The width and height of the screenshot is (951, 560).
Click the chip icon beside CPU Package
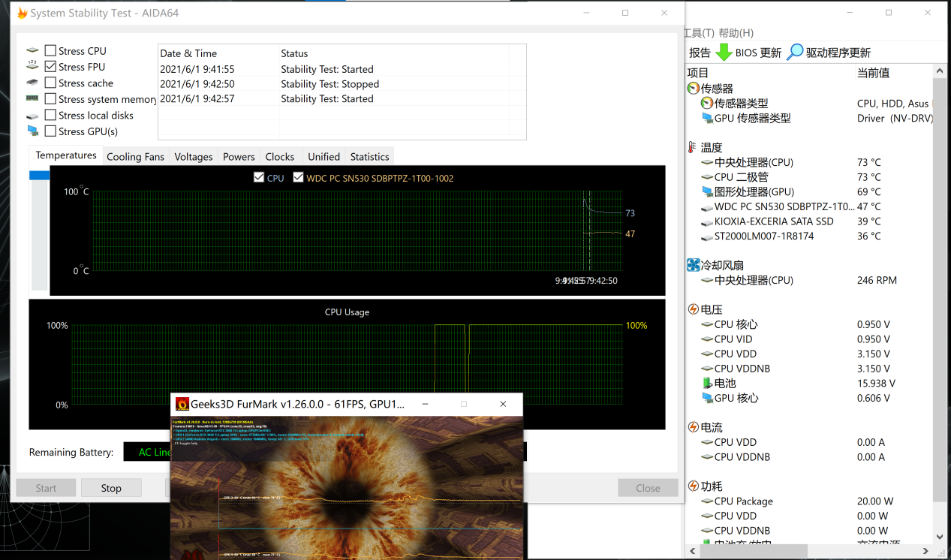[x=707, y=501]
